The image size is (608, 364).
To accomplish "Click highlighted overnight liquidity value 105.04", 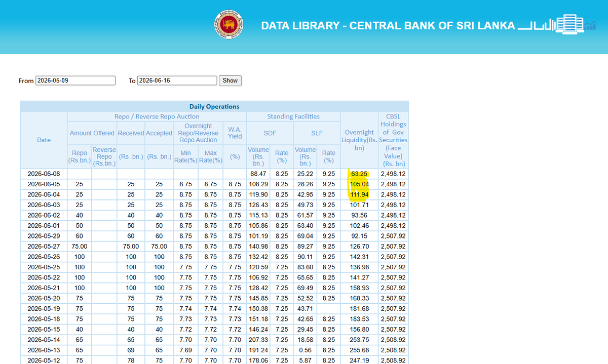I will (359, 184).
